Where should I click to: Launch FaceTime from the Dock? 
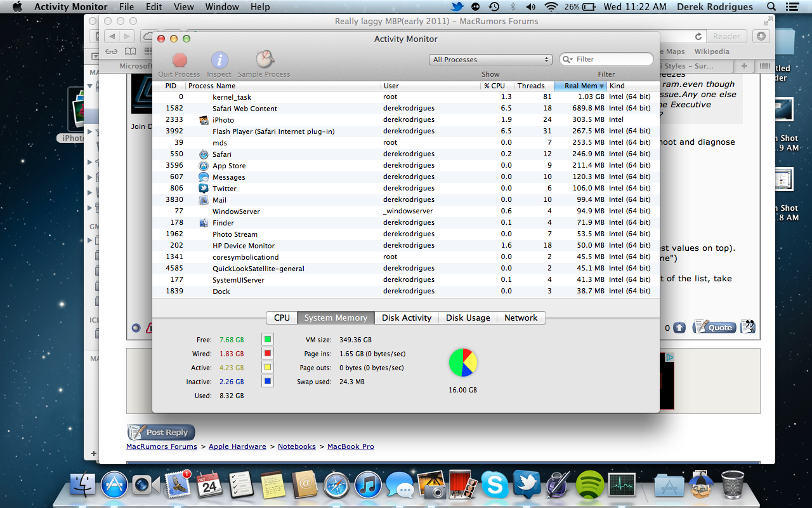click(x=146, y=486)
